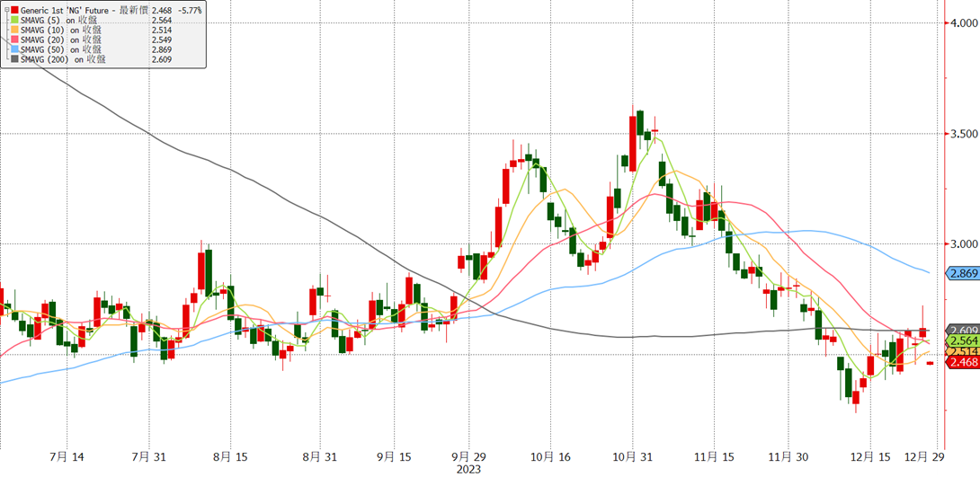Screen dimensions: 980x477
Task: Select the SMAVG (200) legend label
Action: pyautogui.click(x=63, y=59)
